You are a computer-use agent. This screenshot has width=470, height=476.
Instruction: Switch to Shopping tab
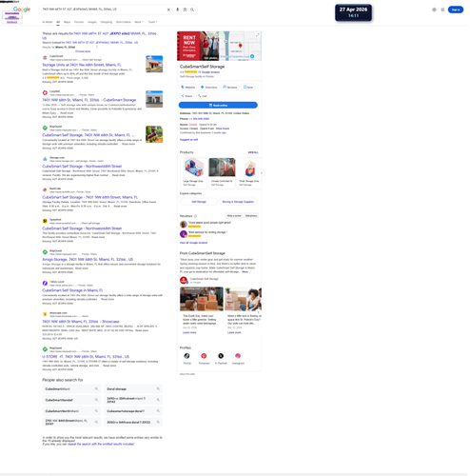(x=107, y=22)
